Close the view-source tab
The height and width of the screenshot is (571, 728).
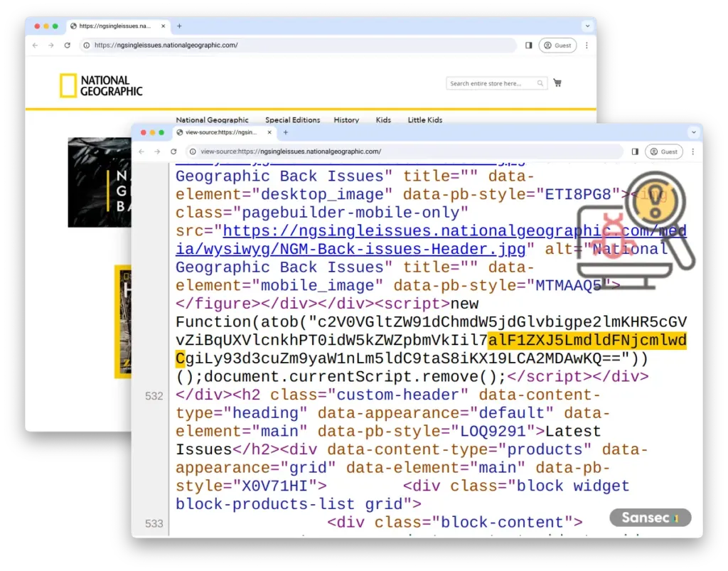point(269,132)
